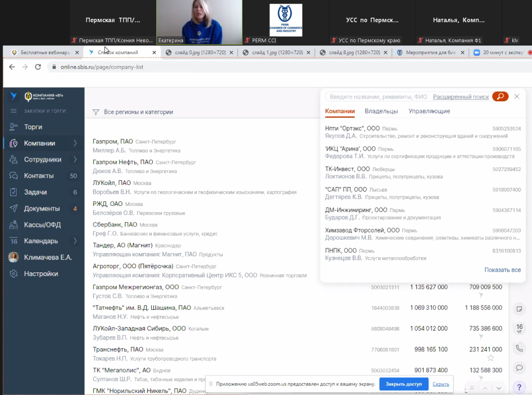Select Екатерина's video thumbnail in Zoom

coord(199,22)
